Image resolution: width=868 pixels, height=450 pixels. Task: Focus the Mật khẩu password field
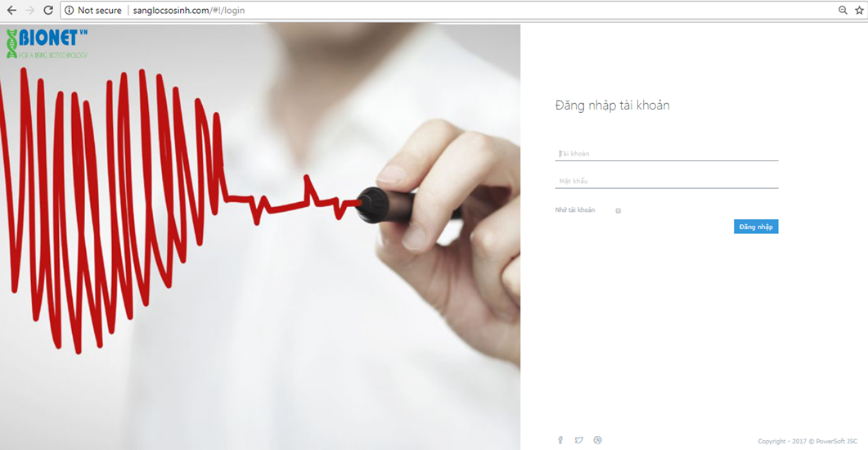[x=667, y=181]
